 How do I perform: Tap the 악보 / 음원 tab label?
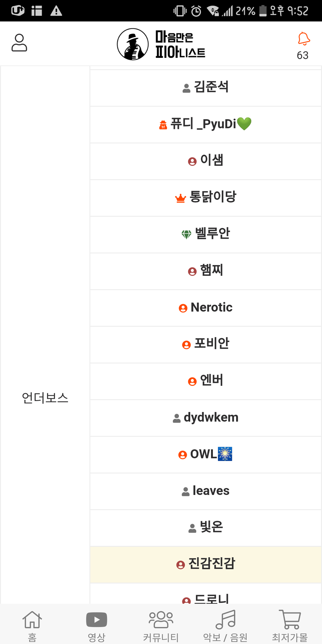tap(225, 638)
